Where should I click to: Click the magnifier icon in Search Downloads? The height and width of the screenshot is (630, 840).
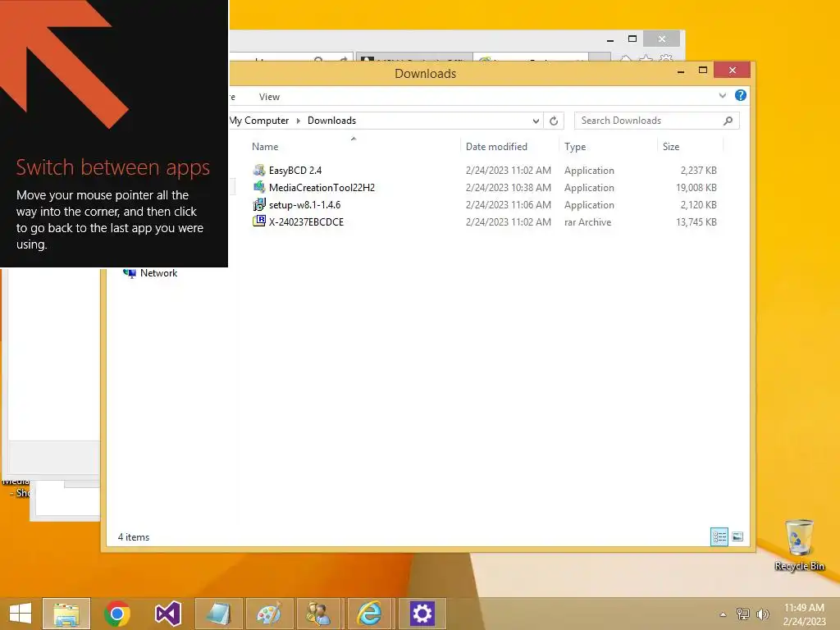point(728,121)
